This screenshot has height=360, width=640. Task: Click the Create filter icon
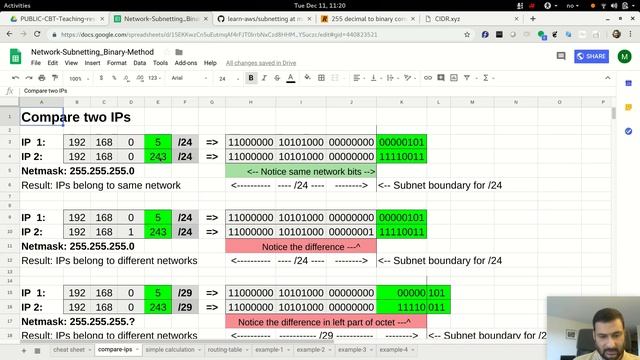click(x=467, y=78)
